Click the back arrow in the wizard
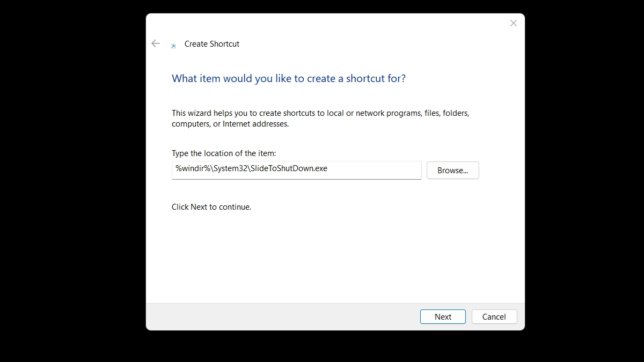The height and width of the screenshot is (362, 644). click(x=156, y=43)
